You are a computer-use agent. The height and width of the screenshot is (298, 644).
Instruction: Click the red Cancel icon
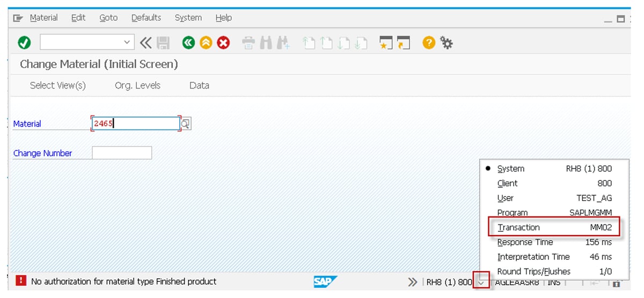223,43
